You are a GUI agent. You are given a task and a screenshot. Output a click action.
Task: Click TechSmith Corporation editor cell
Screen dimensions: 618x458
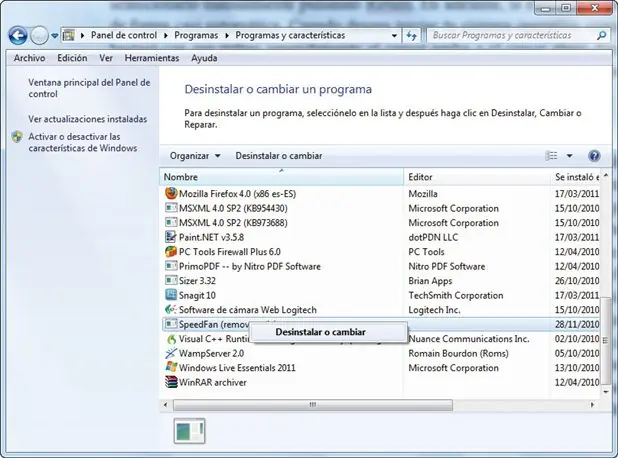pyautogui.click(x=456, y=296)
